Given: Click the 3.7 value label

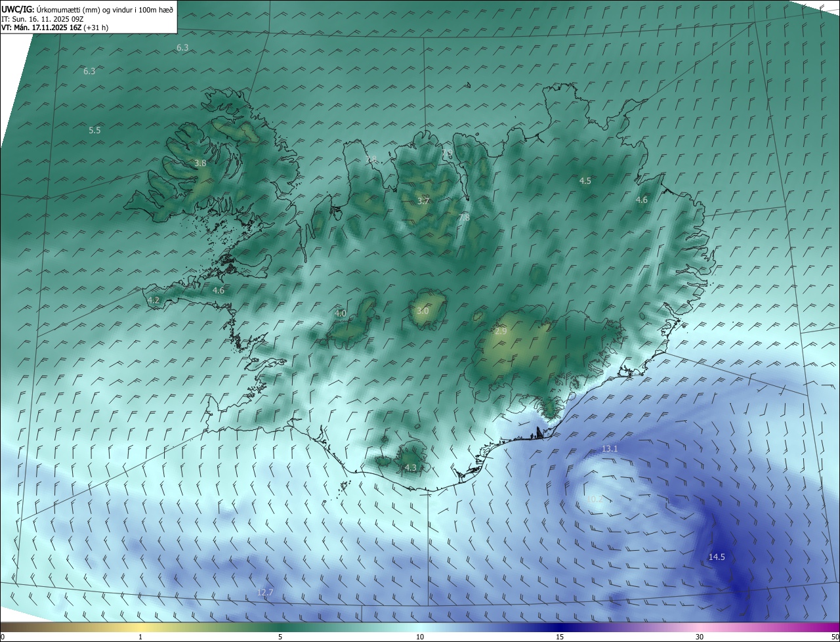Looking at the screenshot, I should [423, 202].
